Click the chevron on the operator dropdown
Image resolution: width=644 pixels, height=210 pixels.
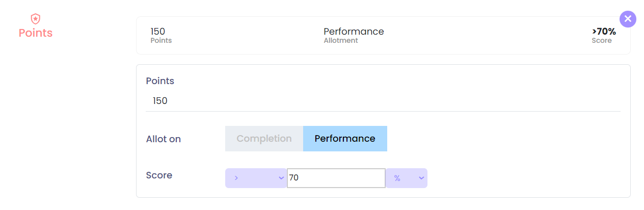tap(281, 178)
